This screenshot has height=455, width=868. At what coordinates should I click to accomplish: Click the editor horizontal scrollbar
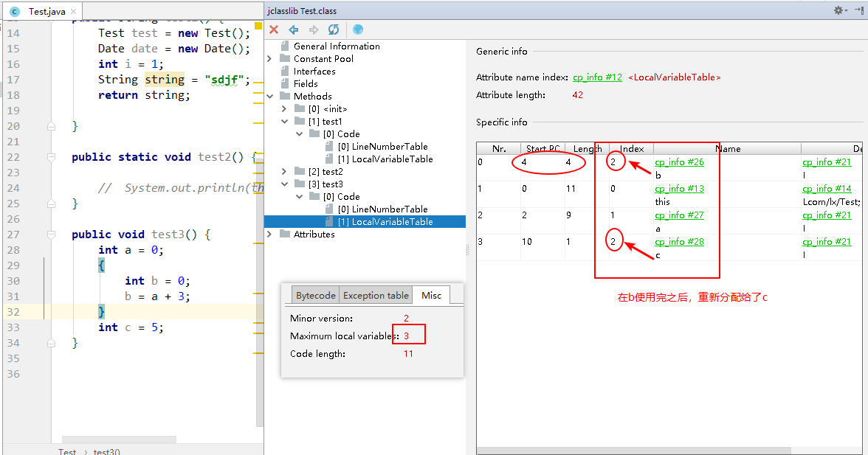pos(119,440)
